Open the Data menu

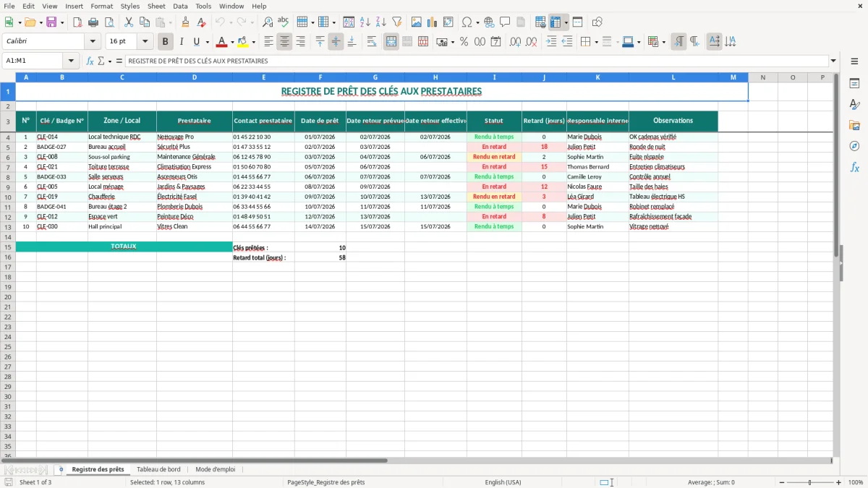(180, 6)
